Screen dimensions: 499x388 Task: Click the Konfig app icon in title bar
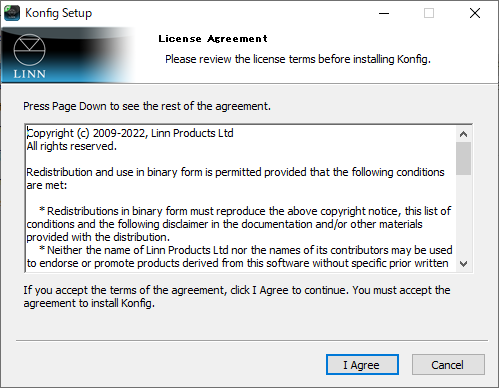click(12, 13)
